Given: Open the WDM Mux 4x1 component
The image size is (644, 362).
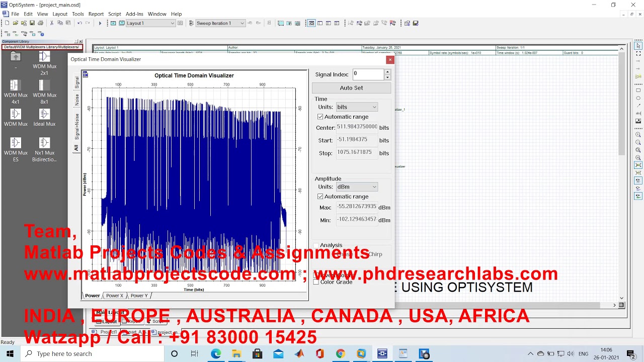Looking at the screenshot, I should pos(16,92).
